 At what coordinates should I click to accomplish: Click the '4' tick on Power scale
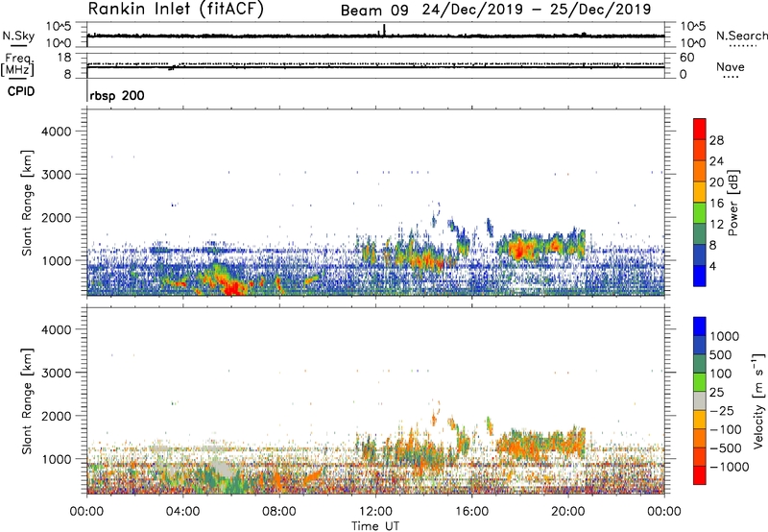(x=712, y=267)
